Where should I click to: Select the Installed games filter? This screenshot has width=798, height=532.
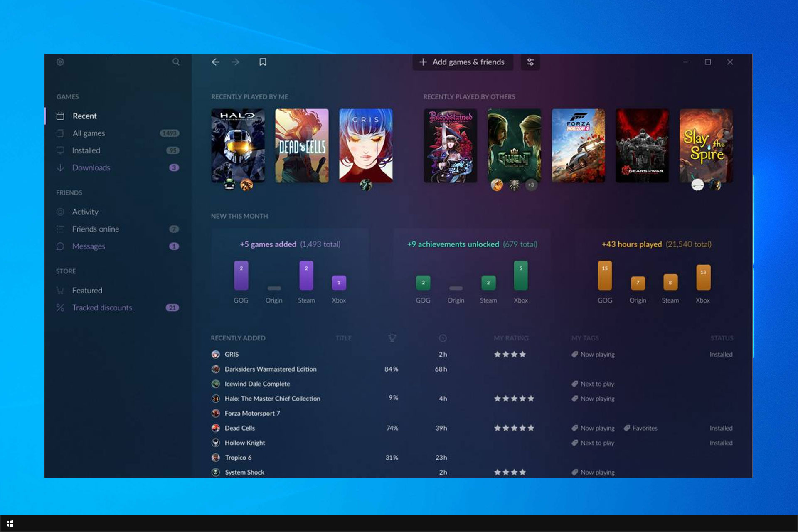pos(86,150)
